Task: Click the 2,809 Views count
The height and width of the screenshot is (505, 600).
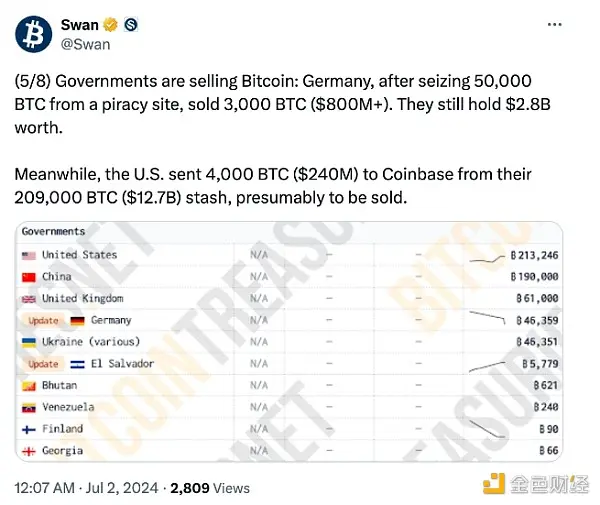Action: [210, 488]
